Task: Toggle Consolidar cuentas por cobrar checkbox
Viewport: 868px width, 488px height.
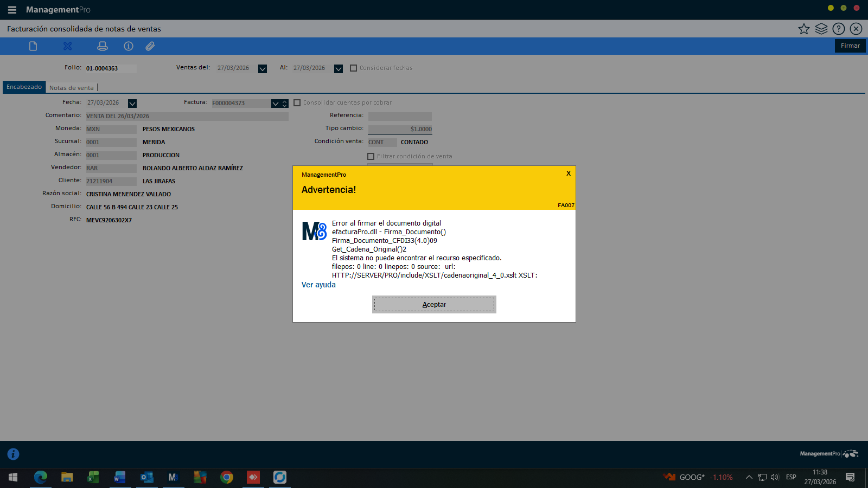Action: pos(297,103)
